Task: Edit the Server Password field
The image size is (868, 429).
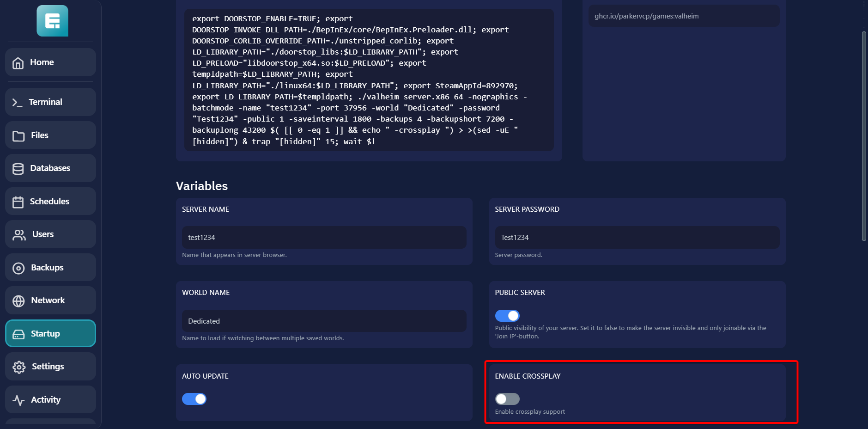Action: coord(637,238)
